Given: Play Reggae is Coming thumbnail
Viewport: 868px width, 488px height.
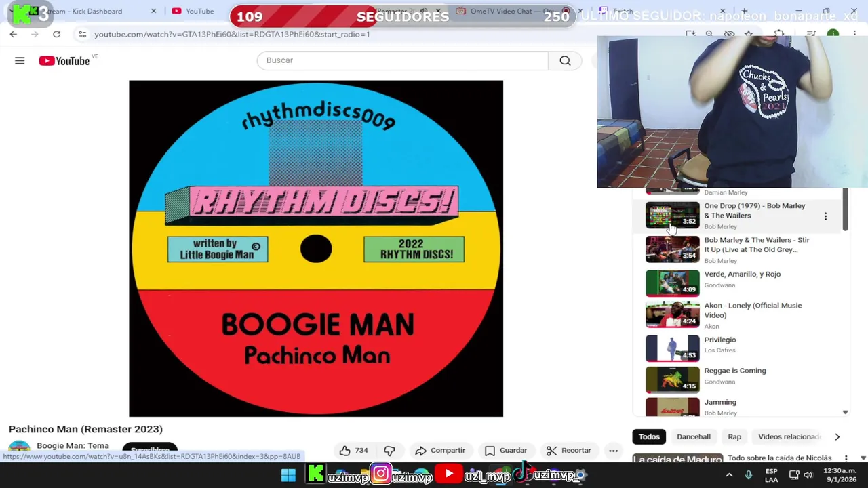Looking at the screenshot, I should [x=672, y=380].
